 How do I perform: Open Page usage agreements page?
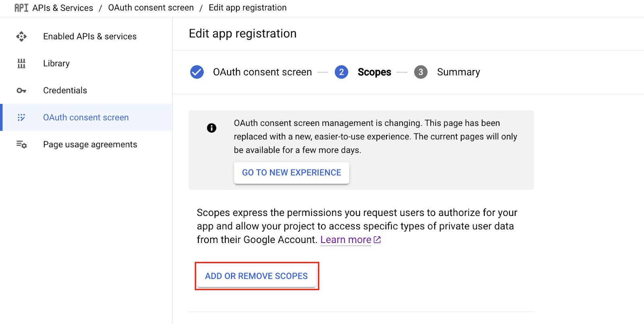[90, 145]
